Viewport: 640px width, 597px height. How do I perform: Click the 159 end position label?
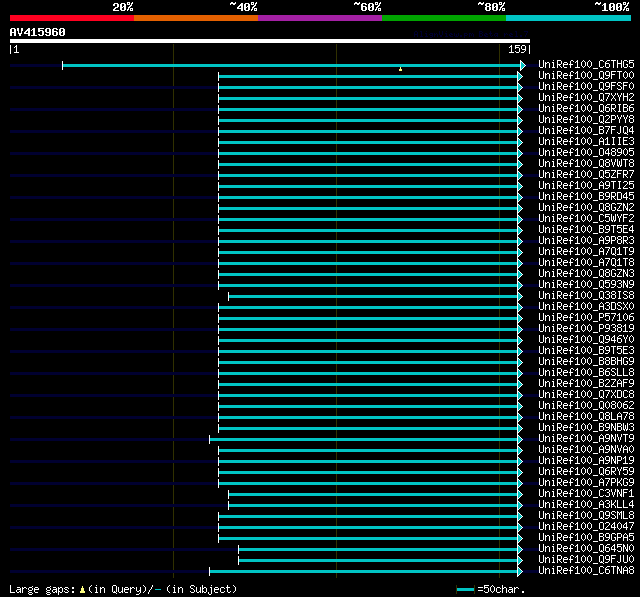pos(517,49)
